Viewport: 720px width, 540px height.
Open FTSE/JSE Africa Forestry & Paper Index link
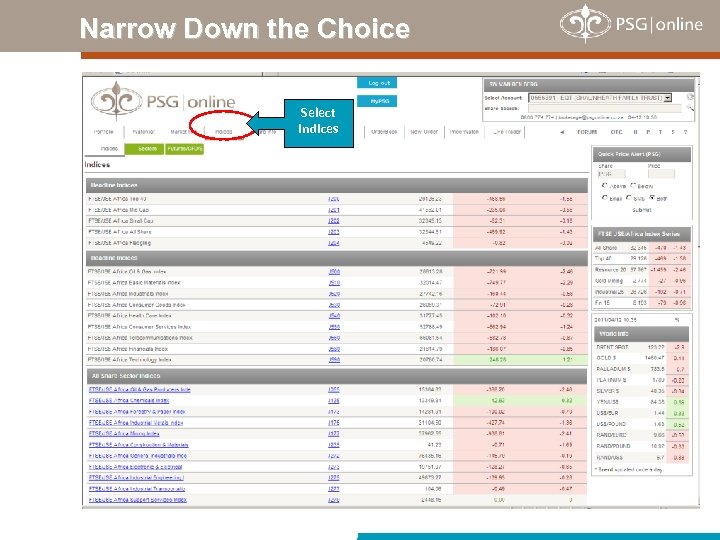137,412
